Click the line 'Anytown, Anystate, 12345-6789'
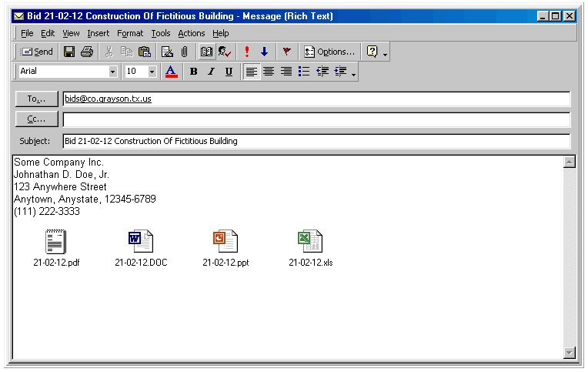This screenshot has height=372, width=588. (85, 199)
